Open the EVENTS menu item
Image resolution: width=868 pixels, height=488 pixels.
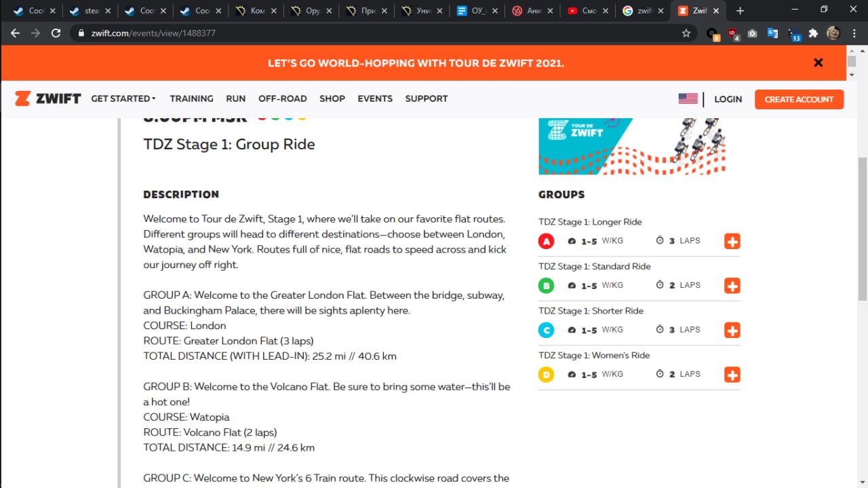pyautogui.click(x=375, y=98)
